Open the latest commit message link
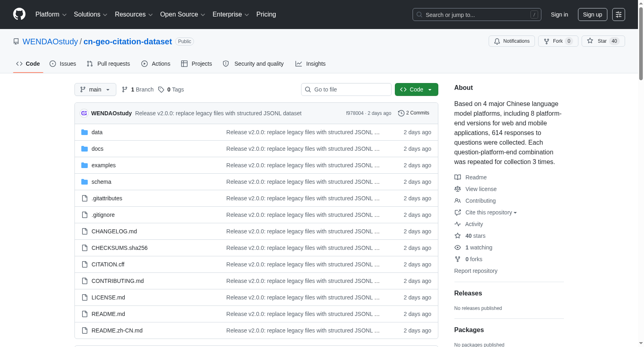Screen dimensions: 644x347 coord(218,113)
